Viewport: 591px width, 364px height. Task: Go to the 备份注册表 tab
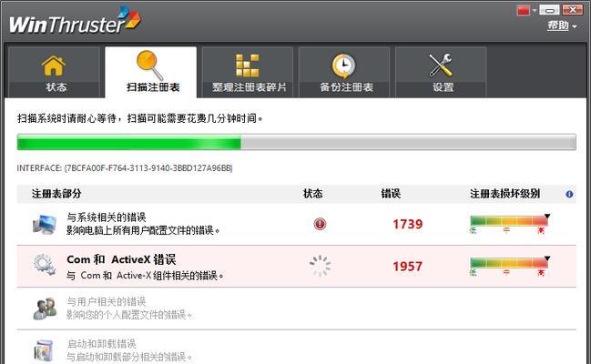pos(344,72)
